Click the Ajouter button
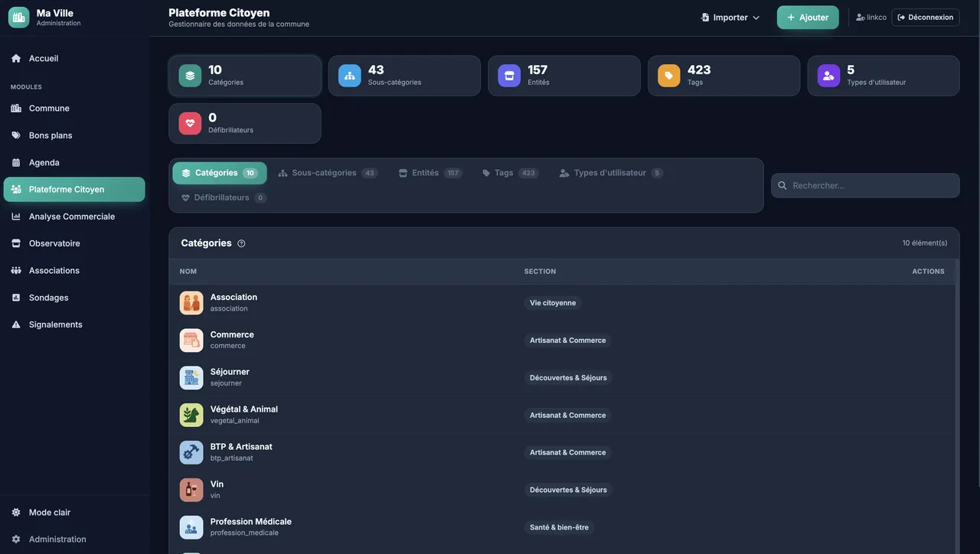980x554 pixels. point(808,18)
